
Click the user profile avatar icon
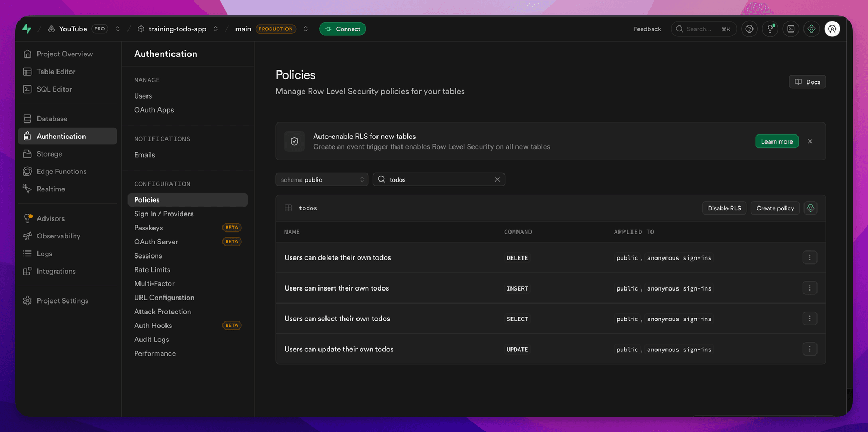[x=832, y=29]
